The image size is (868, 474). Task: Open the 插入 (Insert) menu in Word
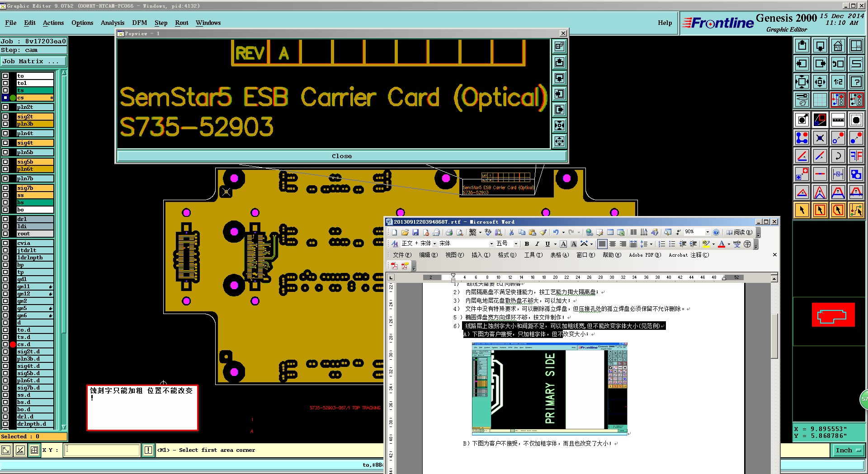(481, 255)
